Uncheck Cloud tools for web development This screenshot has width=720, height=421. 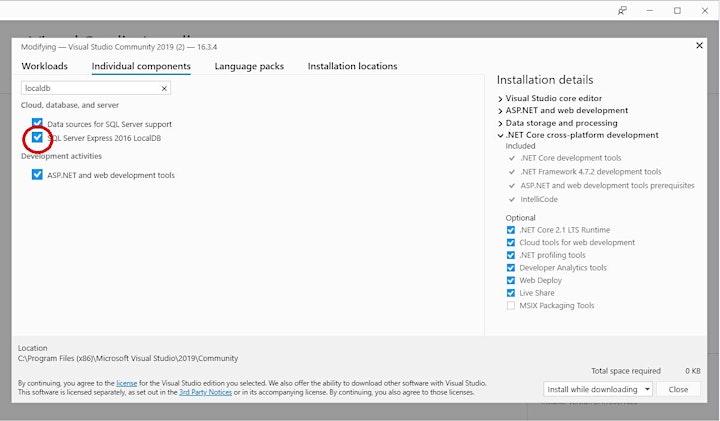(x=511, y=242)
